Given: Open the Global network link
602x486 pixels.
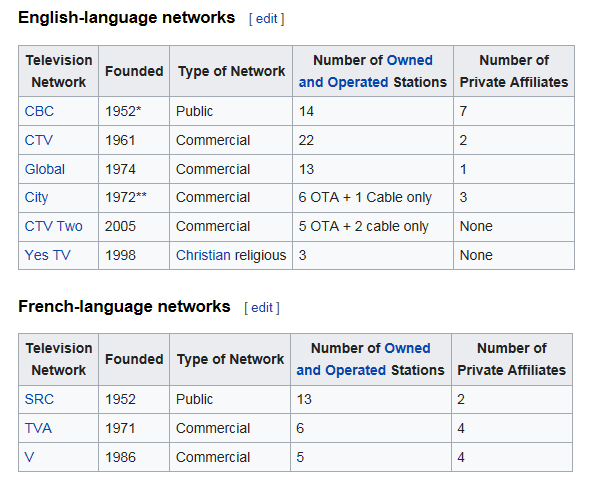Looking at the screenshot, I should click(45, 169).
